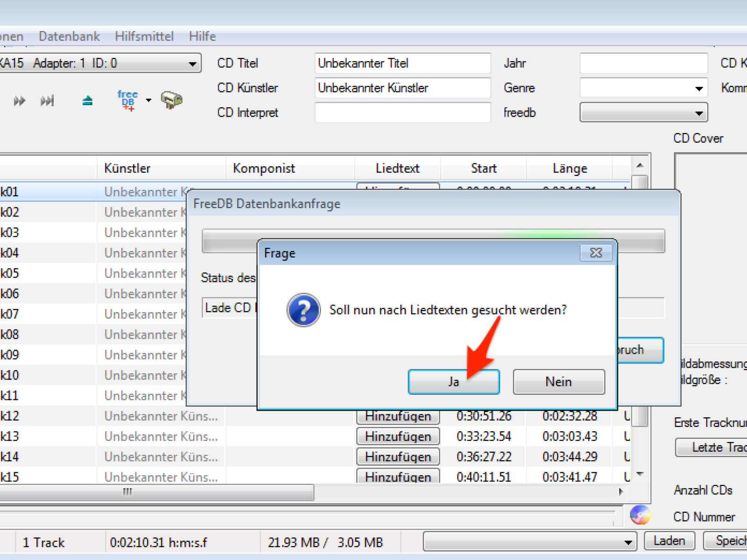The height and width of the screenshot is (560, 747).
Task: Confirm lyrics search with Ja button
Action: point(453,382)
